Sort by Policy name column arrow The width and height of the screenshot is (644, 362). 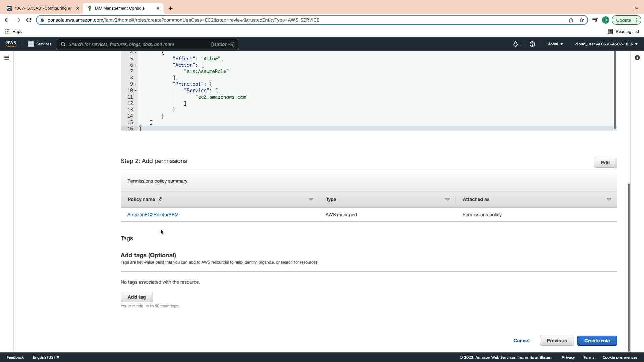click(311, 199)
